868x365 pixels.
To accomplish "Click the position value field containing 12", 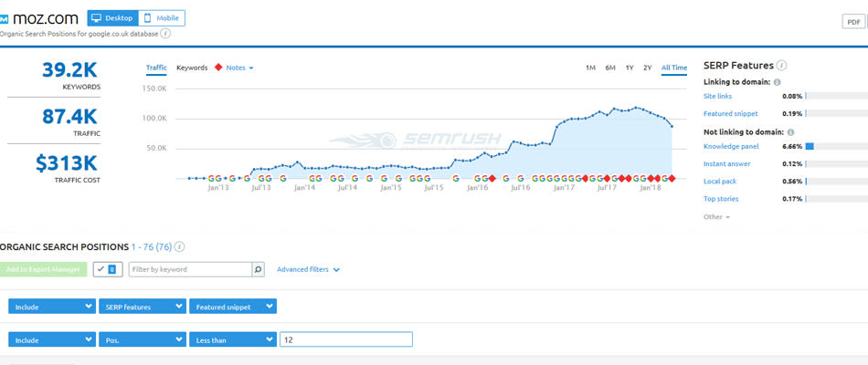I will [346, 339].
